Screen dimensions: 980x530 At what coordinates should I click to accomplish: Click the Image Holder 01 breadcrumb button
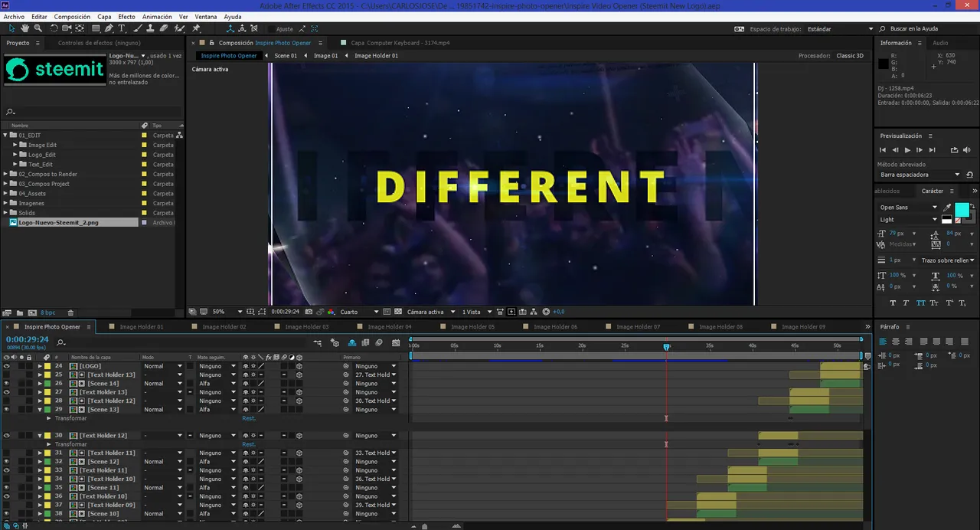pyautogui.click(x=376, y=56)
